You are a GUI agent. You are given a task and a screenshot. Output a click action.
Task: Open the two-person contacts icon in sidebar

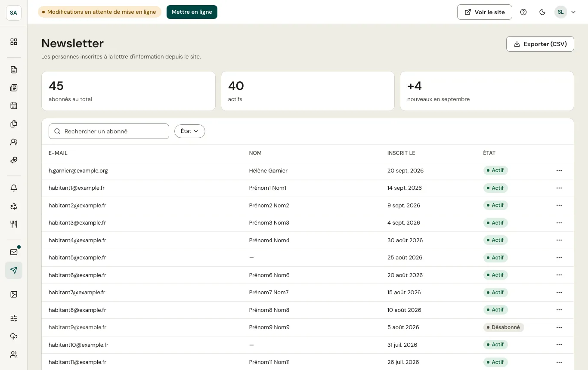(x=14, y=142)
